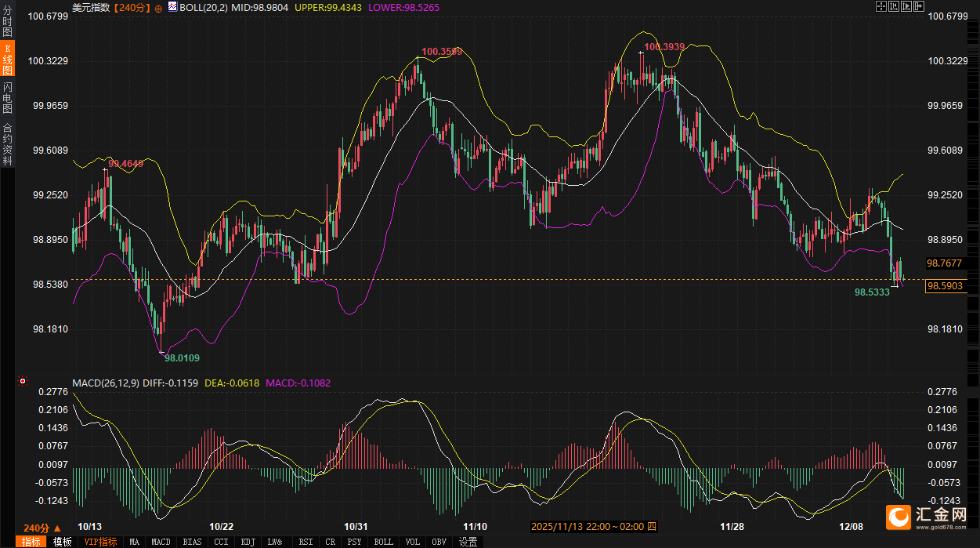Expand the 240分 timeframe selector at bottom
This screenshot has width=980, height=548.
(42, 528)
